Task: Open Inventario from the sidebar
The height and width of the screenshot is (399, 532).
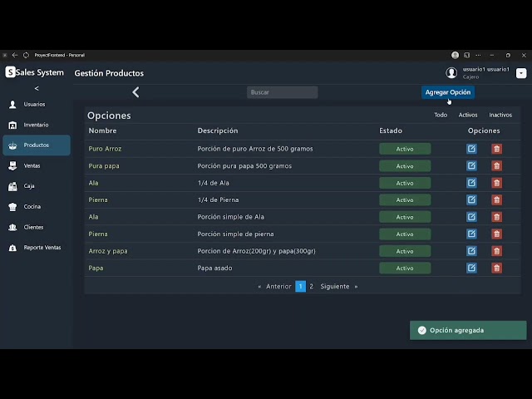Action: [37, 125]
